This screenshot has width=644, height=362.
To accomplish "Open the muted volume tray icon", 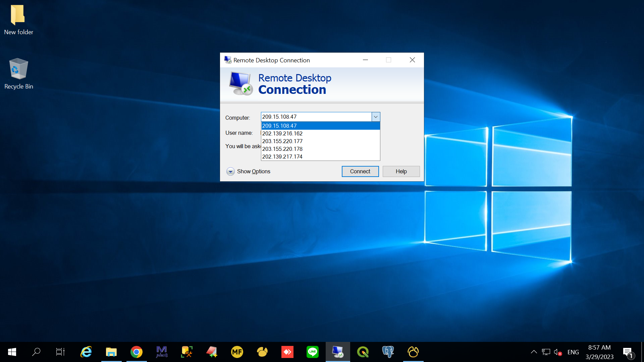I will point(558,352).
